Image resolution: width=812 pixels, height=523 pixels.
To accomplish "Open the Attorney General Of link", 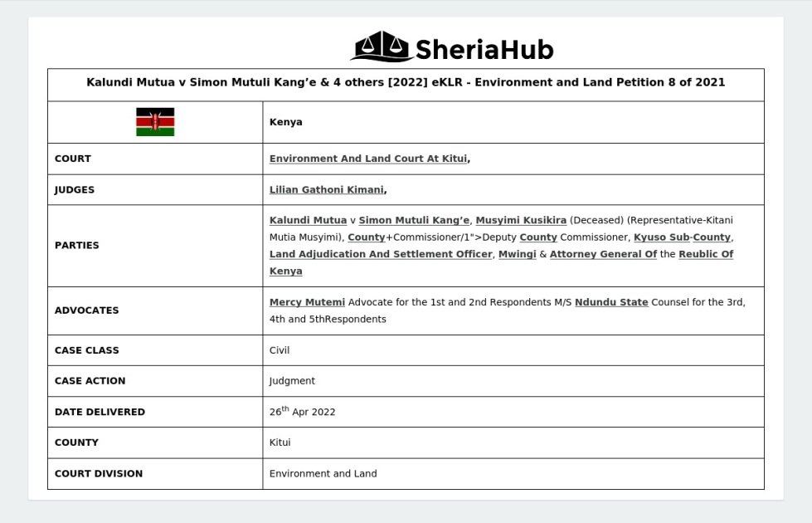I will [603, 254].
